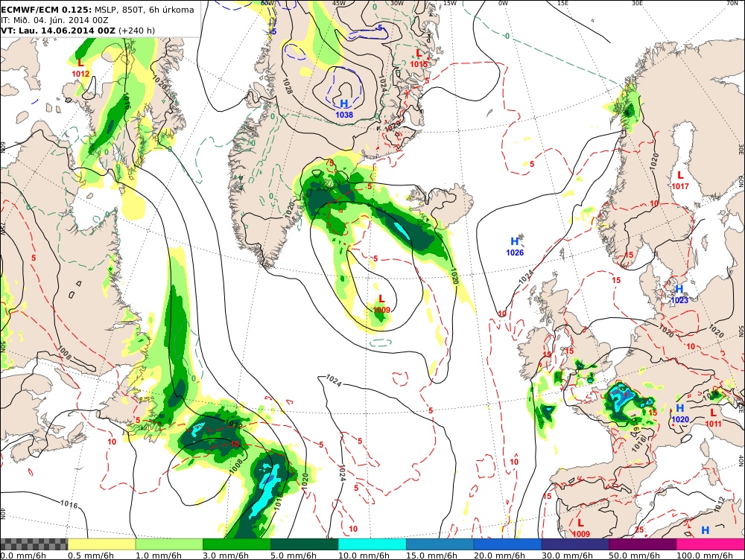
Task: Click the L 1011 low near Italy
Action: [713, 418]
